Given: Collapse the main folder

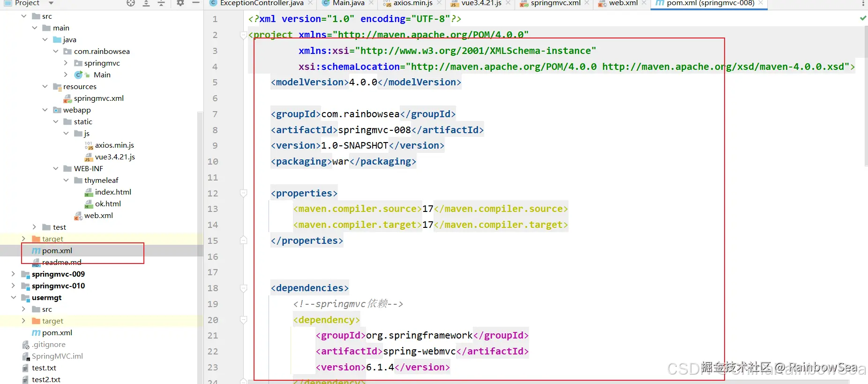Looking at the screenshot, I should point(35,28).
